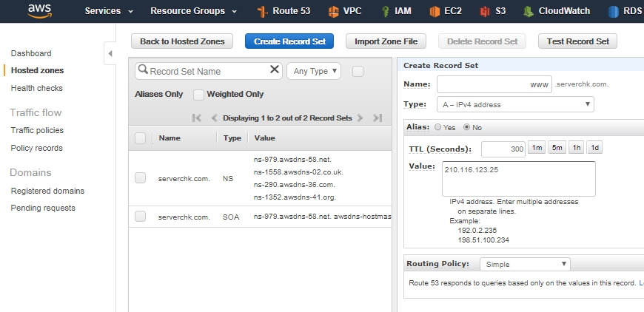Go to last page of record sets
Image resolution: width=644 pixels, height=312 pixels.
click(378, 118)
